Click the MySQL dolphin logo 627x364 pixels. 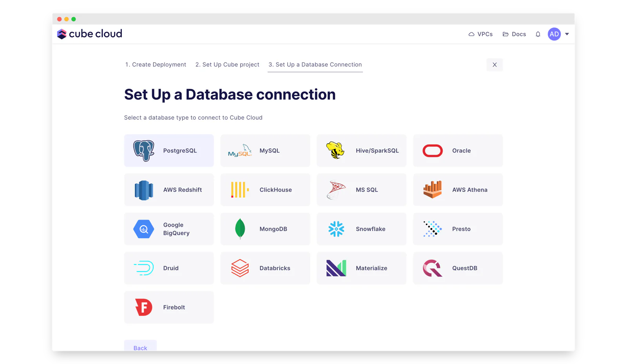point(240,150)
